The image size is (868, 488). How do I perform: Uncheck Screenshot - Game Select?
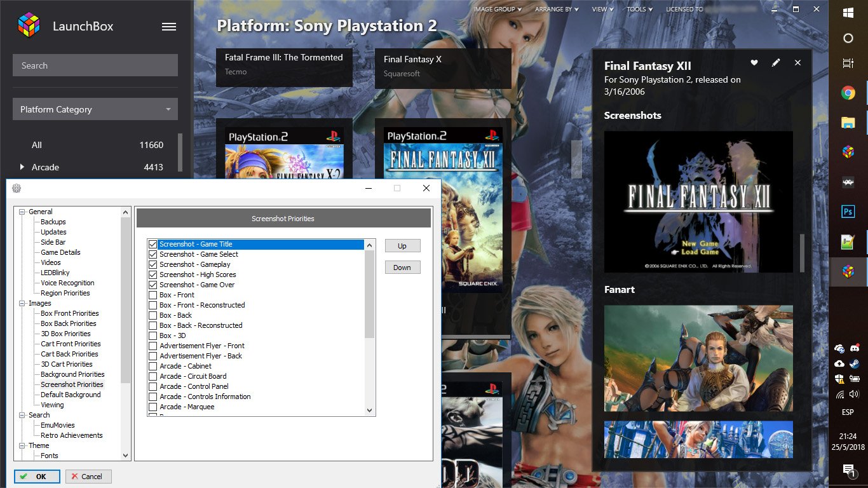[153, 254]
